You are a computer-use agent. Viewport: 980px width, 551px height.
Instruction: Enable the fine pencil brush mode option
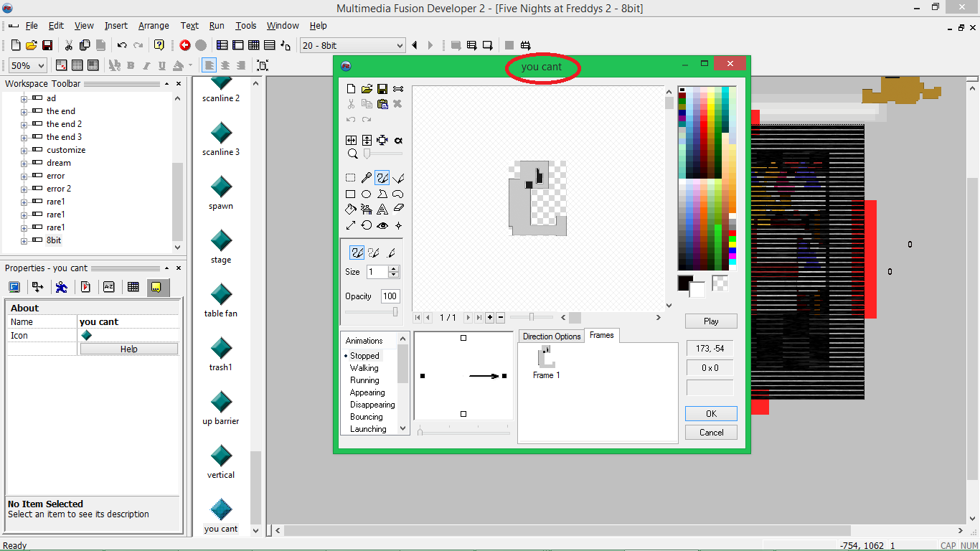pyautogui.click(x=391, y=253)
